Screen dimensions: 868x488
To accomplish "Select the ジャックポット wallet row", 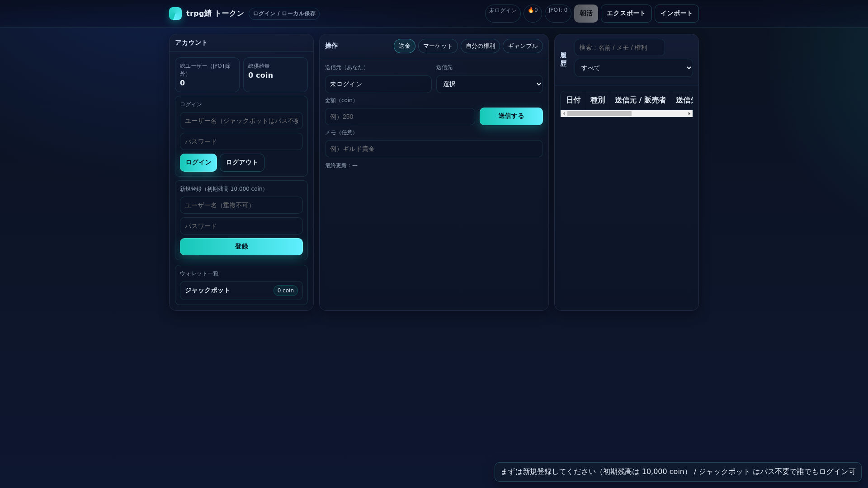I will (x=241, y=291).
